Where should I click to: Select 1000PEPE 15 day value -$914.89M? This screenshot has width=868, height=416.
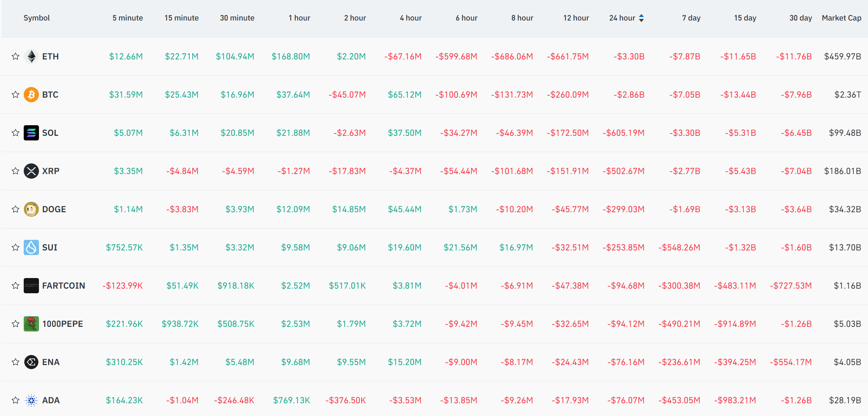(735, 324)
